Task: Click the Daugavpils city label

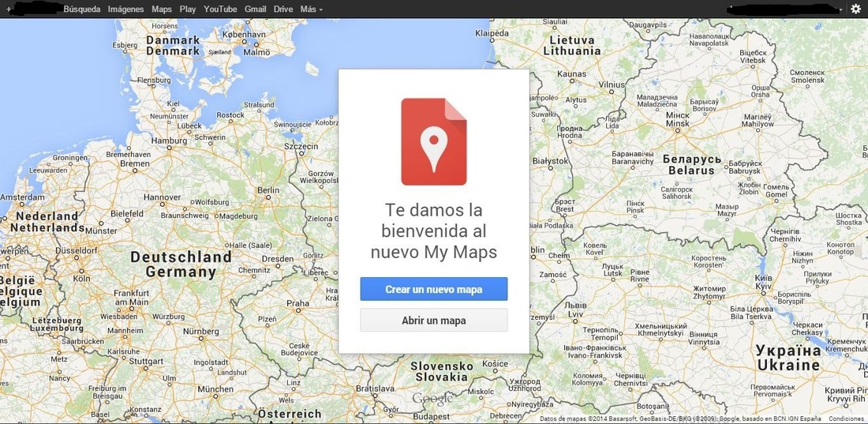Action: coord(646,25)
